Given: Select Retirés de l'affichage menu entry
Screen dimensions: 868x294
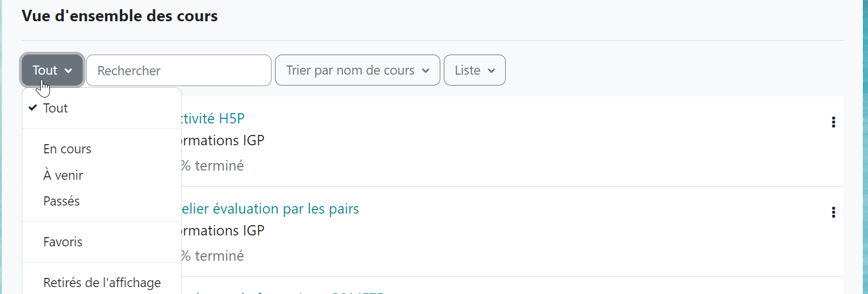Looking at the screenshot, I should pos(102,283).
